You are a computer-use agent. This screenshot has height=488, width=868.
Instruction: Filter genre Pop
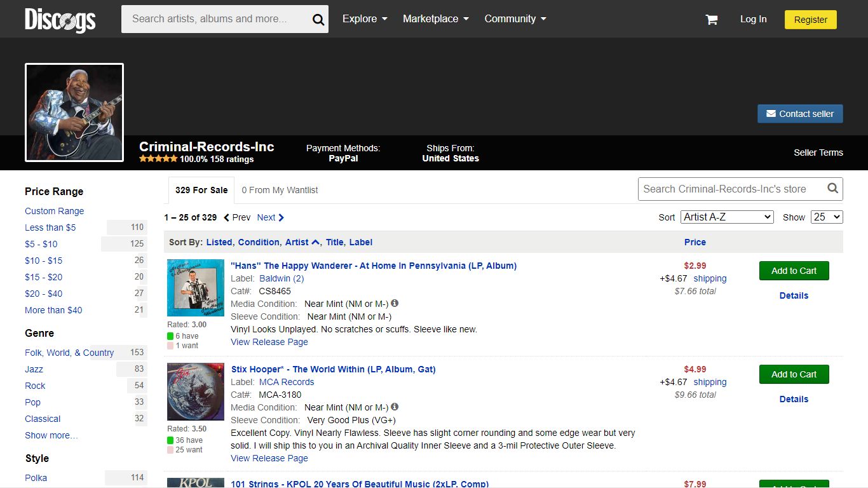pos(32,402)
